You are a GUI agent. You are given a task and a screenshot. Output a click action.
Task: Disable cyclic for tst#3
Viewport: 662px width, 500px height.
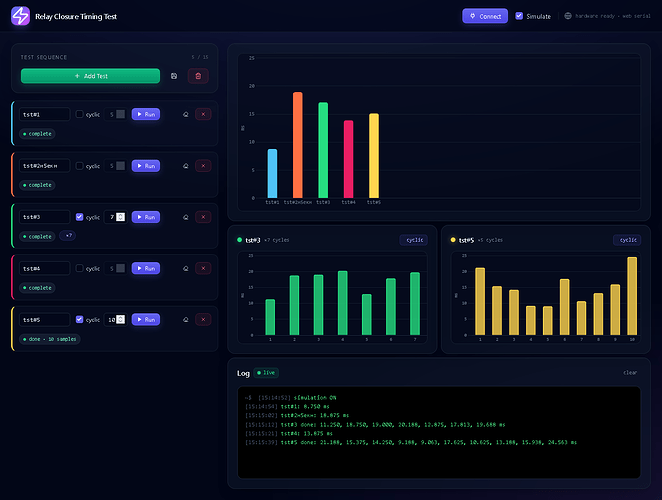(x=79, y=217)
